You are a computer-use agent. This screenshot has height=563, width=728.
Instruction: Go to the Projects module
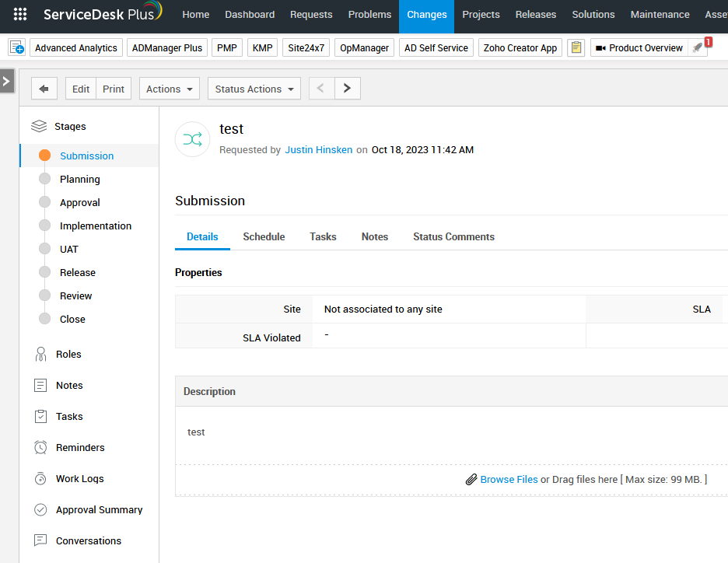coord(481,15)
